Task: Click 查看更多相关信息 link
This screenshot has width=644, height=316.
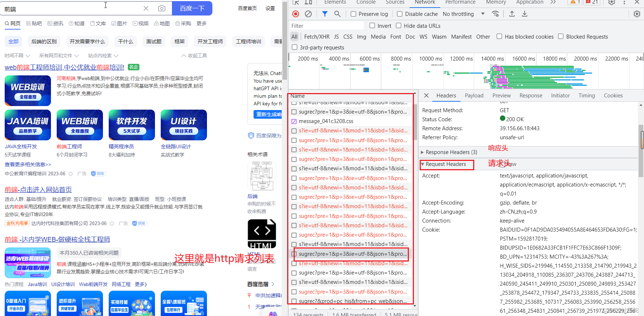Action: click(x=28, y=164)
